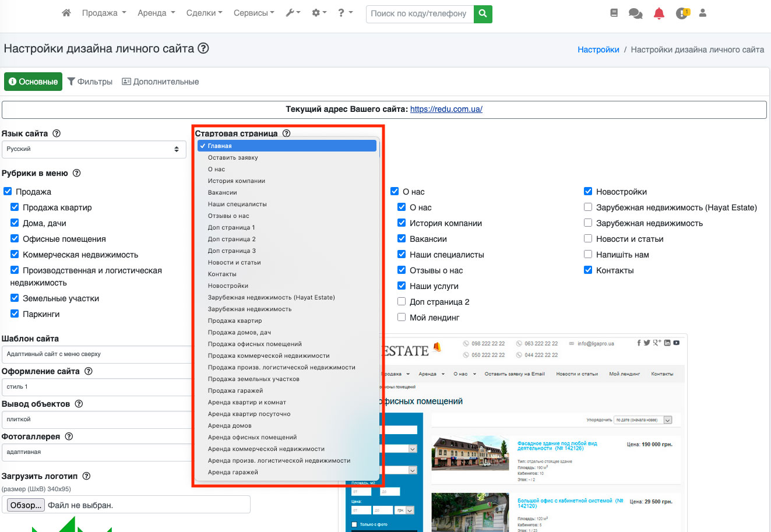
Task: Open the wrench tools menu icon
Action: 293,13
